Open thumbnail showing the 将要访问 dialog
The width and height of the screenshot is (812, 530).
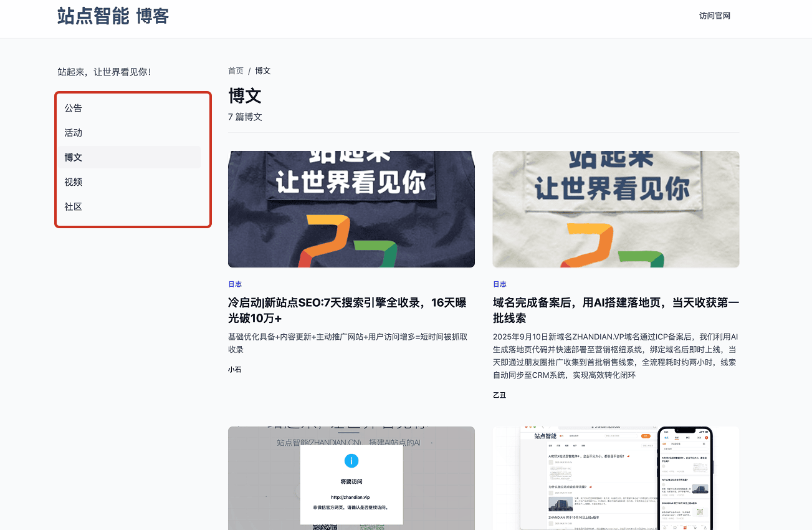(x=351, y=478)
